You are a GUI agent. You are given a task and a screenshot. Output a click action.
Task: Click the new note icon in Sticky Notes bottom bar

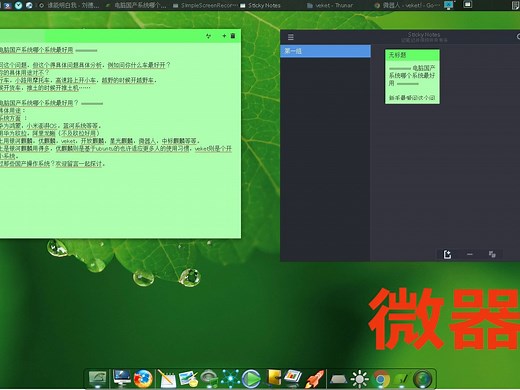click(447, 254)
